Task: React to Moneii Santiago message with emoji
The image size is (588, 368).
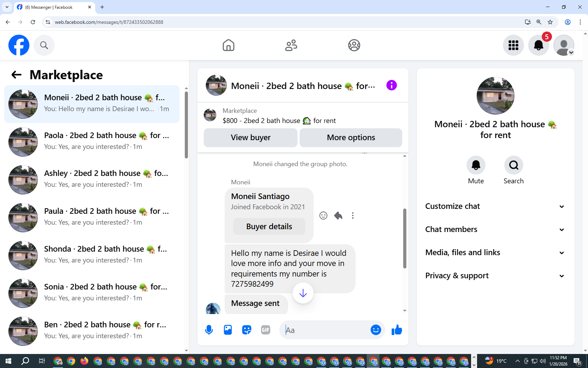Action: click(323, 216)
